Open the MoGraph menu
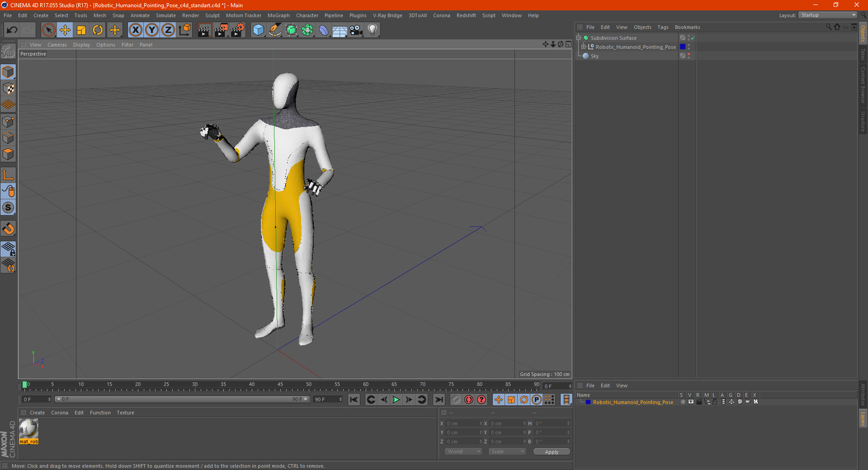Image resolution: width=868 pixels, height=470 pixels. 278,15
